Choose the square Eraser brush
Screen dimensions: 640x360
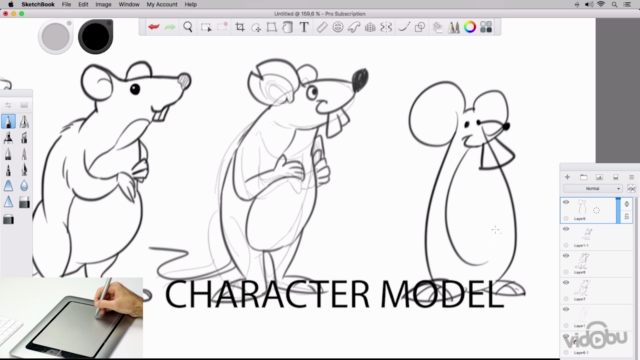point(24,202)
